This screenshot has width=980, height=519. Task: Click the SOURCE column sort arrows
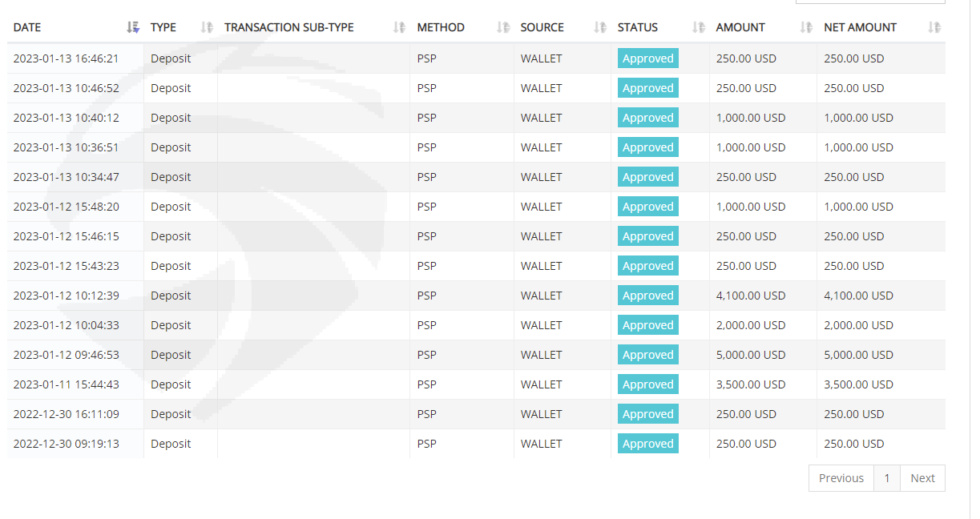point(600,27)
